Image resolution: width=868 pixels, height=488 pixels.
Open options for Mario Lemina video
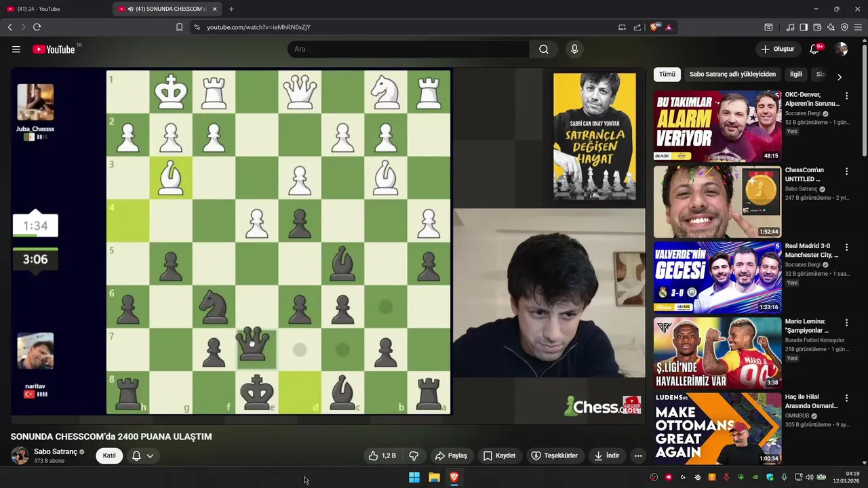tap(846, 323)
